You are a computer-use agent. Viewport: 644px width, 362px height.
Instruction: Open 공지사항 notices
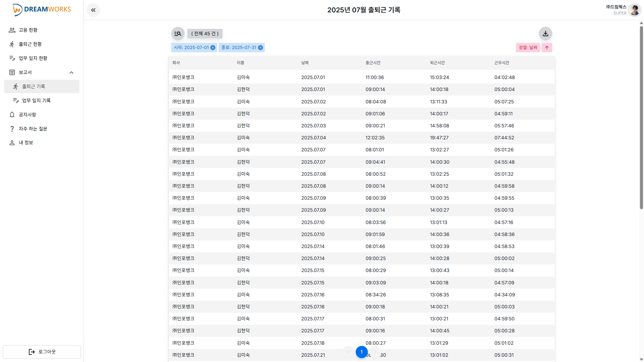pyautogui.click(x=28, y=115)
